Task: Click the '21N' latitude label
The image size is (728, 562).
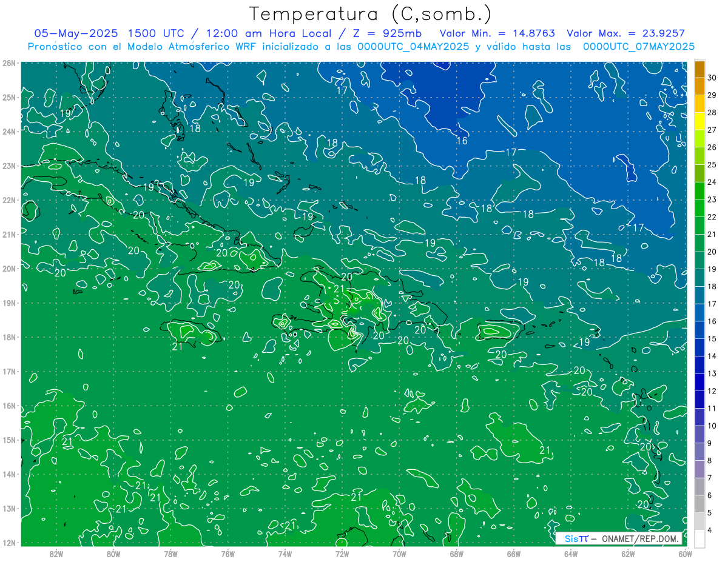Action: coord(9,234)
